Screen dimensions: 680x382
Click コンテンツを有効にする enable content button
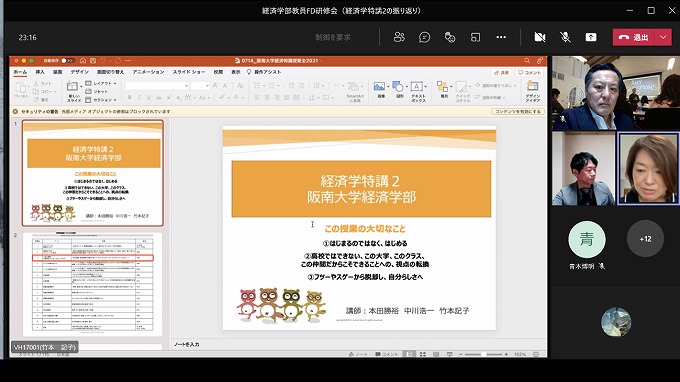coord(518,111)
